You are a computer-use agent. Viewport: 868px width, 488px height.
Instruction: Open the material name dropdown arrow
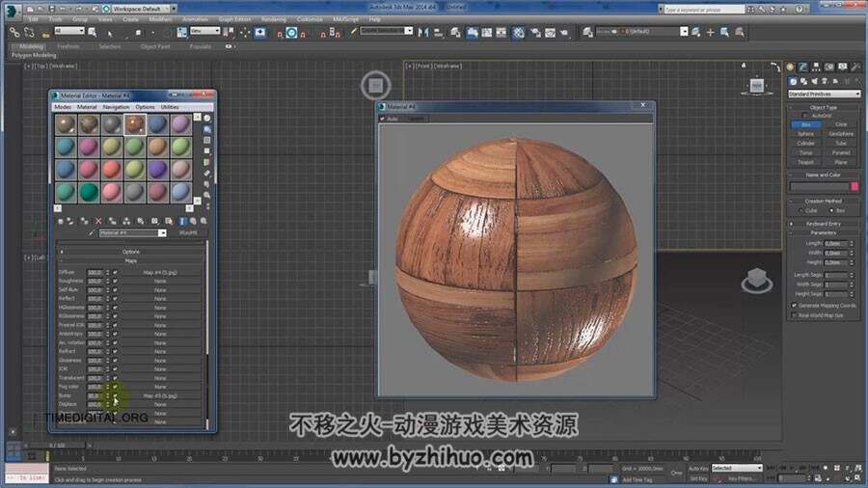(x=162, y=233)
